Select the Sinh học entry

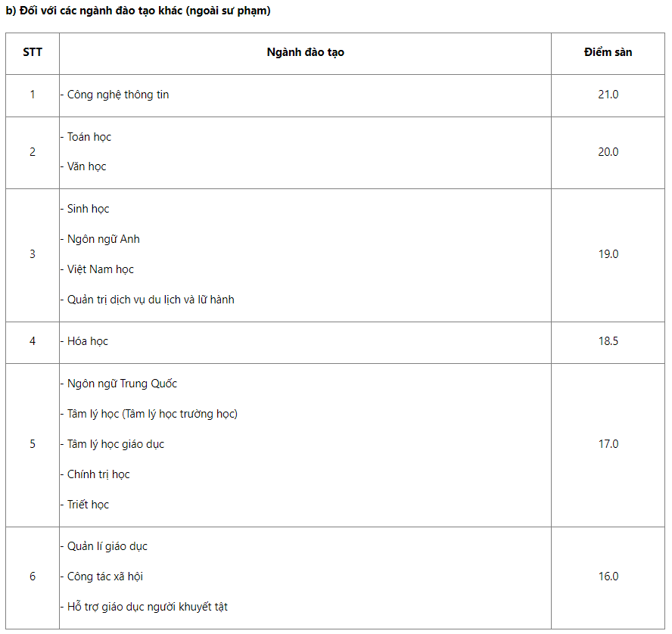88,209
